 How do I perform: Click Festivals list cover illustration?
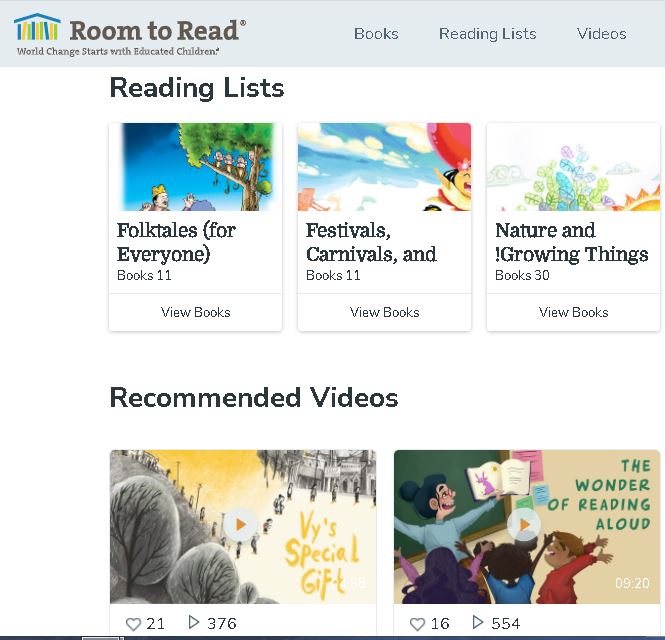[x=384, y=167]
